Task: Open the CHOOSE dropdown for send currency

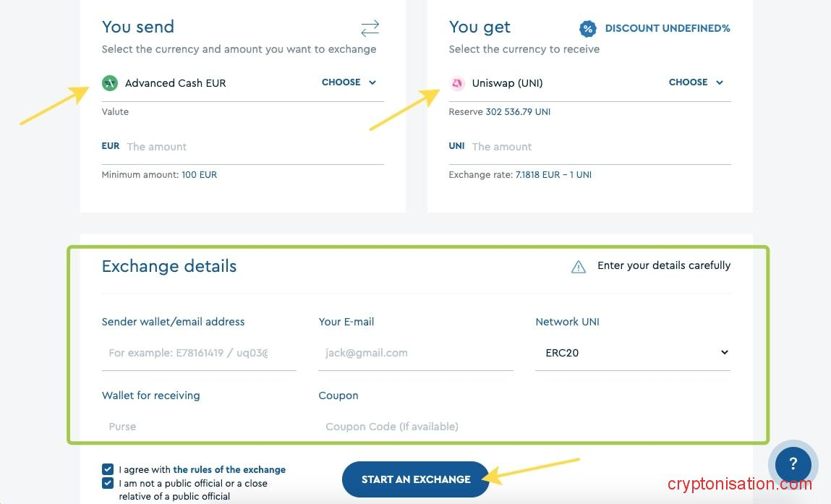Action: (x=349, y=82)
